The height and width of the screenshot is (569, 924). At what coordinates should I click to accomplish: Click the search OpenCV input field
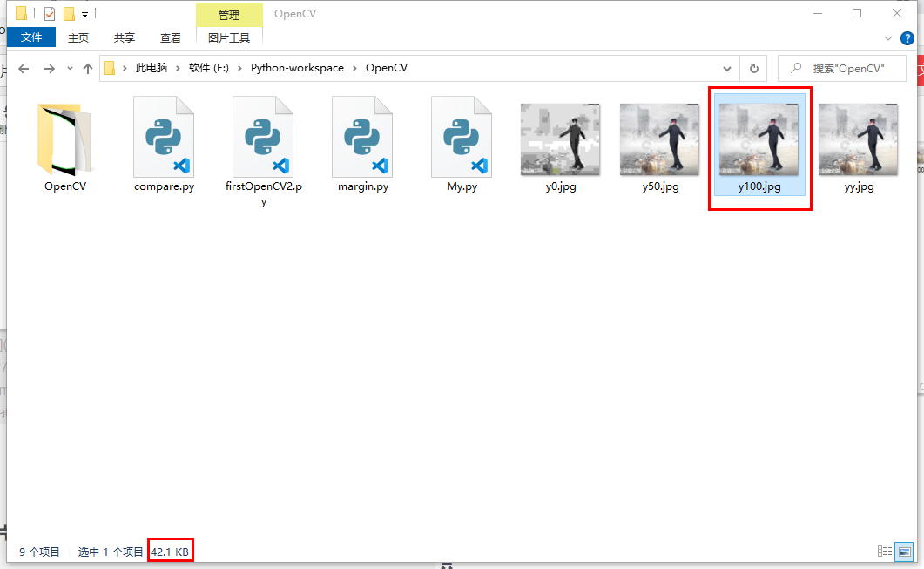click(841, 68)
